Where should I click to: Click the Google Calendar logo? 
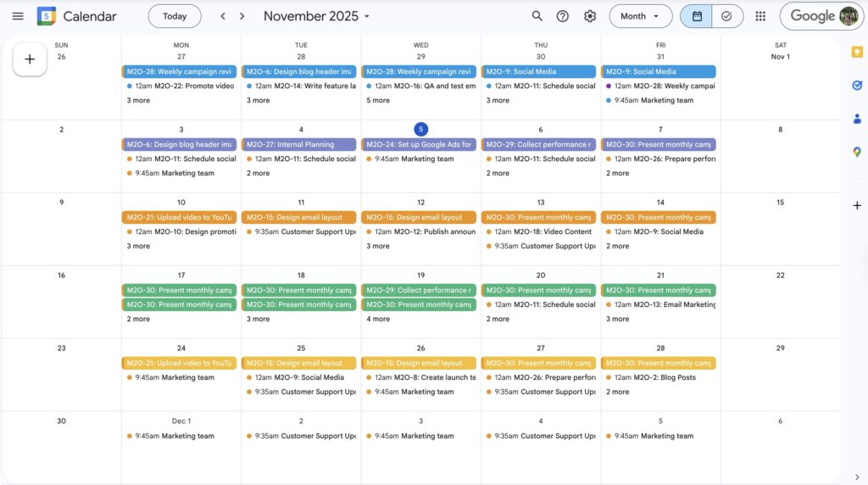pos(47,16)
